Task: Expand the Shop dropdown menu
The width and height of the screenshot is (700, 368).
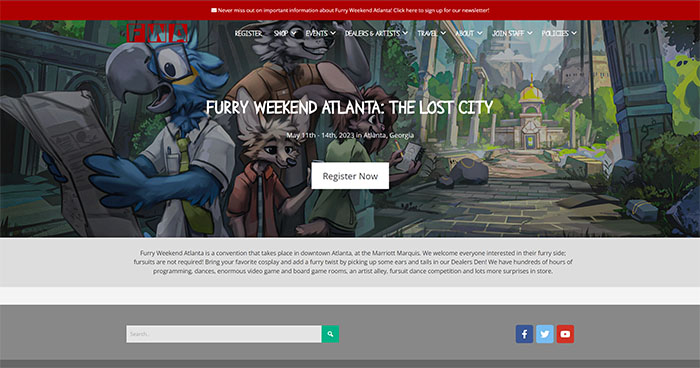Action: 285,33
